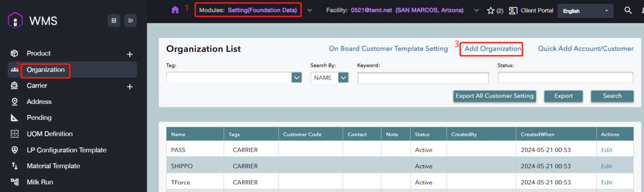Screen dimensions: 644x192
Task: Open the Modules dropdown chevron
Action: 310,10
